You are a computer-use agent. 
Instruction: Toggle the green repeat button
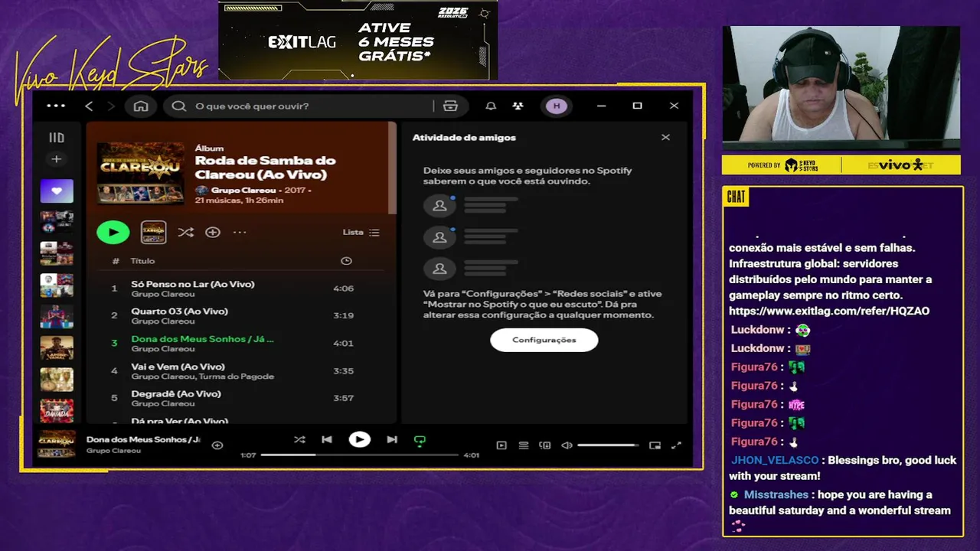click(420, 440)
